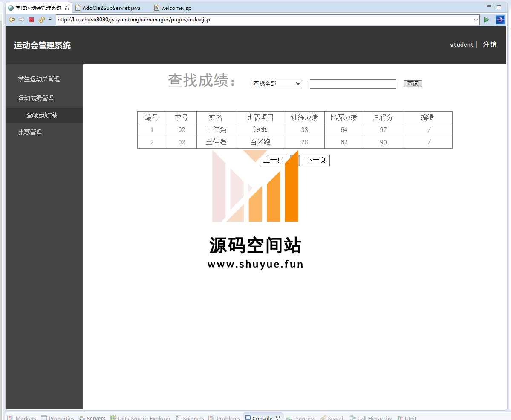Viewport: 511px width, 420px height.
Task: Open the dropdown arrow next to refresh
Action: click(50, 20)
